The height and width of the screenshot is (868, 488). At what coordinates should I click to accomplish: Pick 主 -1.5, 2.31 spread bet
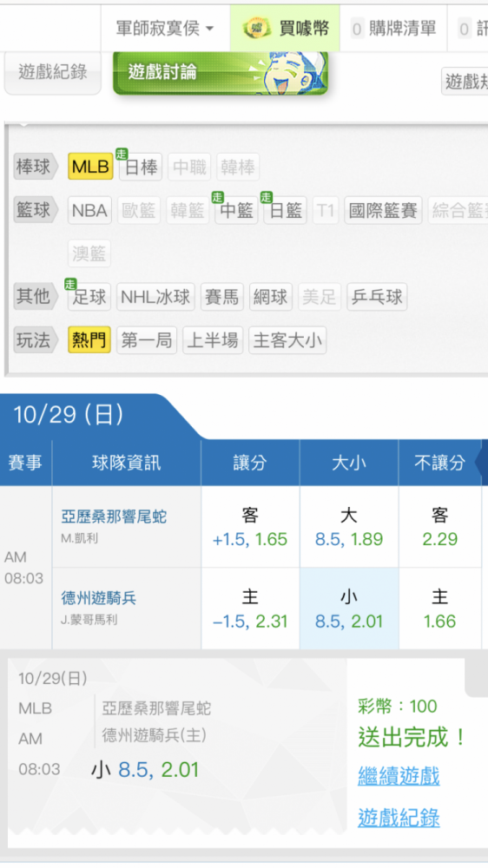click(x=250, y=608)
